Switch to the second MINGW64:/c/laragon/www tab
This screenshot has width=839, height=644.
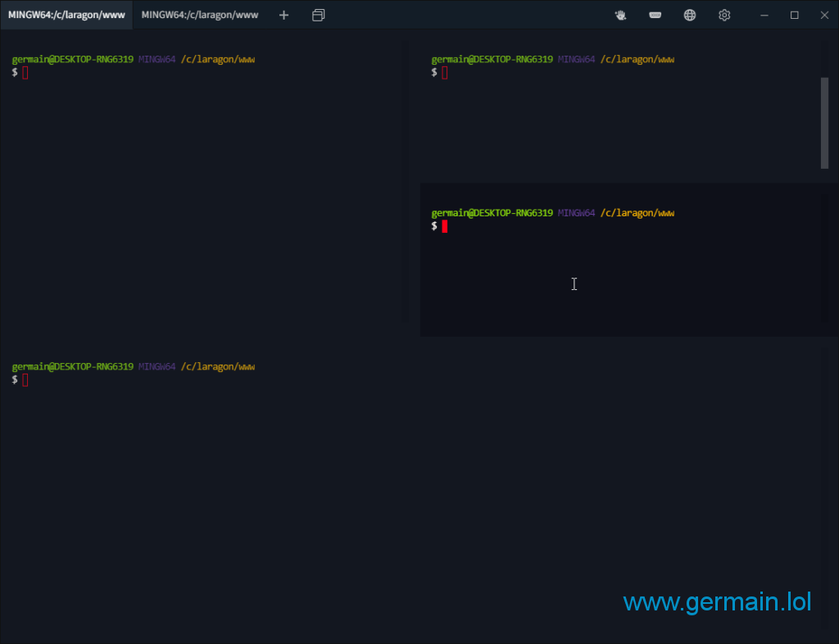(x=199, y=15)
